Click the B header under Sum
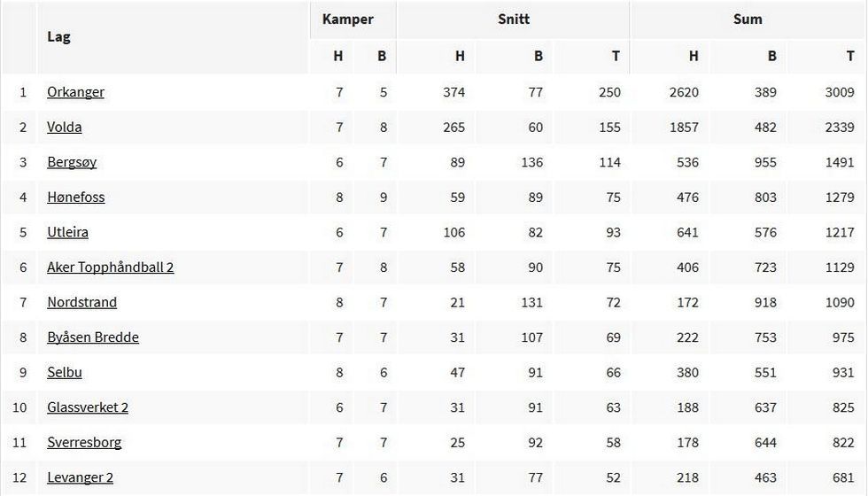868x496 pixels. pos(771,56)
